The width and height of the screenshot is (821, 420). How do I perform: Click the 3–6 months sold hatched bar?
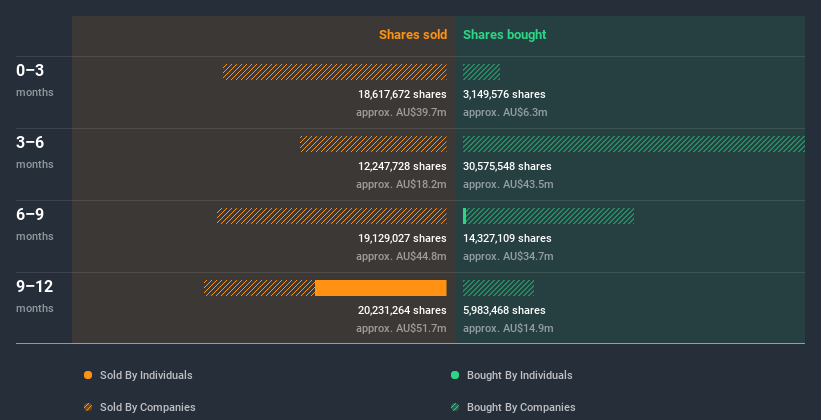click(x=373, y=144)
